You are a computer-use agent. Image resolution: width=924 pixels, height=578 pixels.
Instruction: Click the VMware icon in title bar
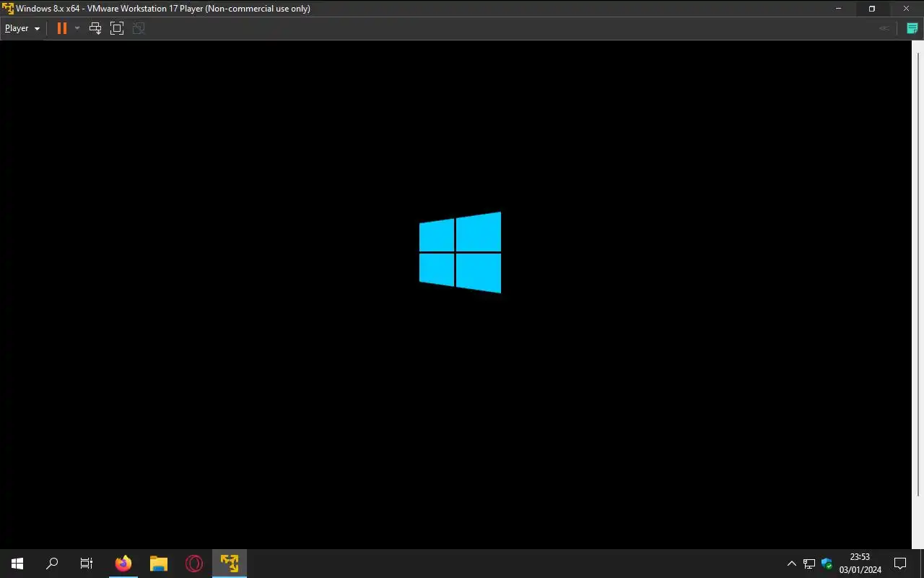pyautogui.click(x=7, y=9)
